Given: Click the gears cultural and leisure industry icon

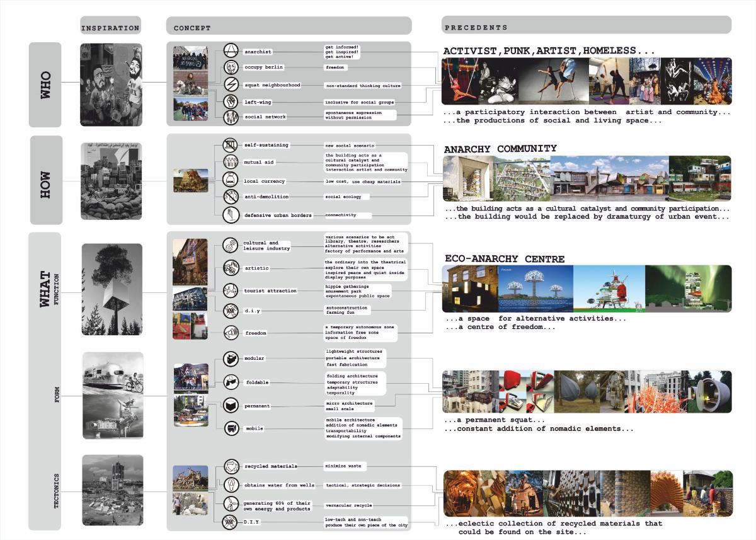Looking at the screenshot, I should 231,246.
